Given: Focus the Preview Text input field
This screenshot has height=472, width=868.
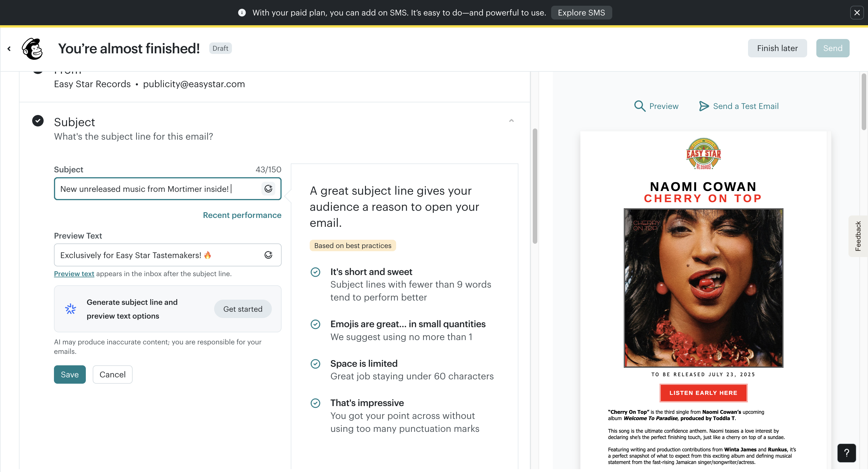Looking at the screenshot, I should click(167, 255).
